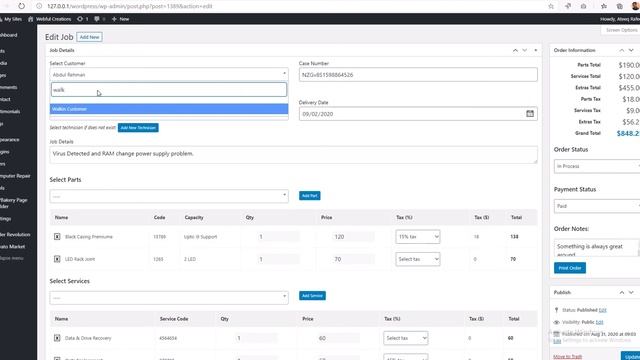Open the comments icon in admin bar
Image resolution: width=640 pixels, height=360 pixels.
click(x=100, y=19)
